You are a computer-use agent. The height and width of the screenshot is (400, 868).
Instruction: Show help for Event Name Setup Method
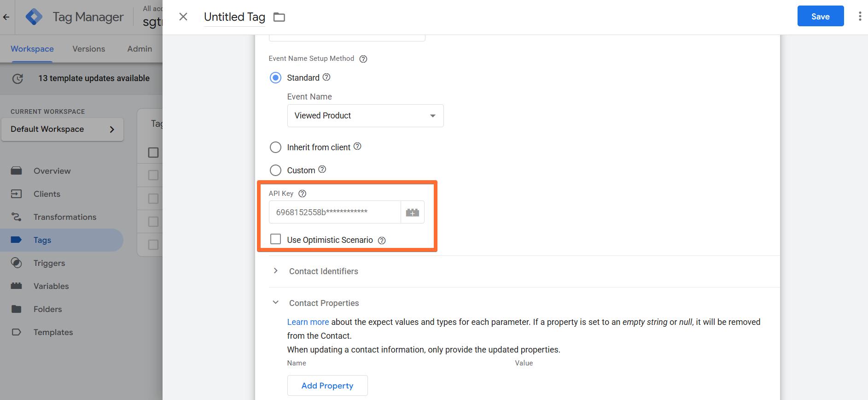(x=363, y=59)
